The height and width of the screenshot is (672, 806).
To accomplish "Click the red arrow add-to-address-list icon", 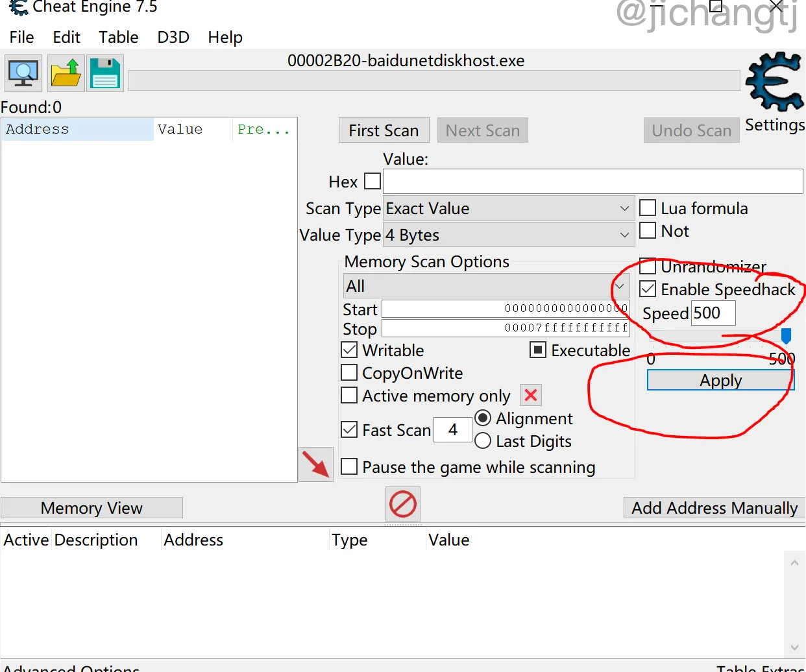I will pyautogui.click(x=316, y=464).
